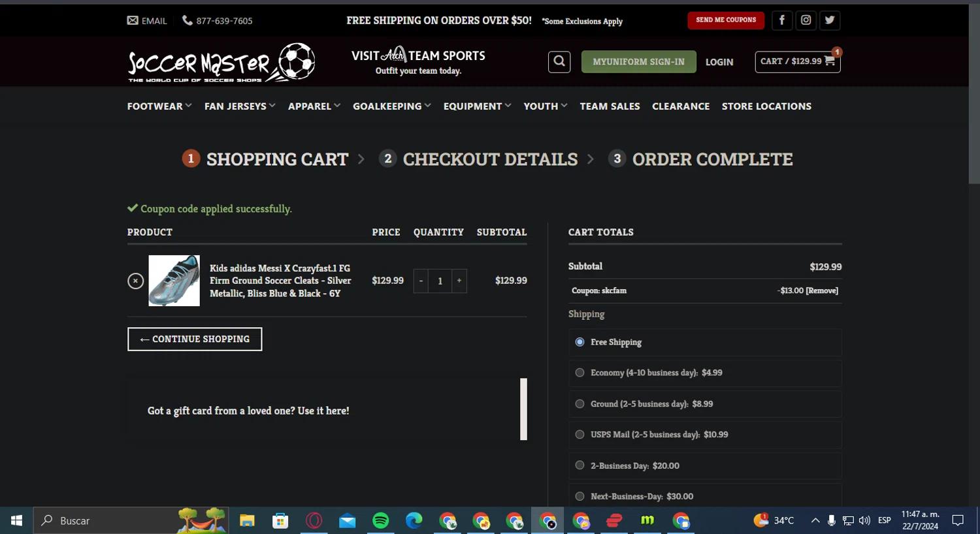This screenshot has height=534, width=980.
Task: Click the microphone tray icon
Action: pyautogui.click(x=832, y=520)
